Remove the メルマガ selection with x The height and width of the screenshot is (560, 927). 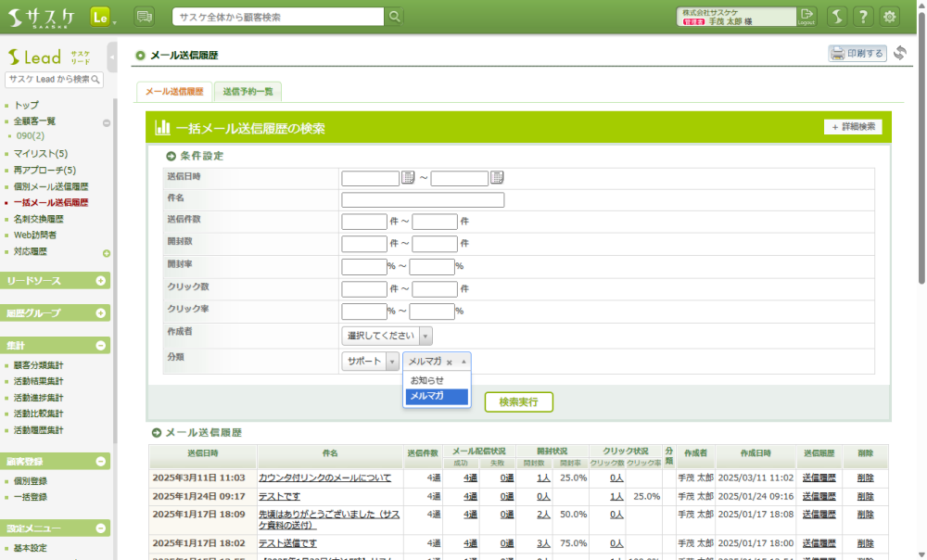click(x=450, y=363)
